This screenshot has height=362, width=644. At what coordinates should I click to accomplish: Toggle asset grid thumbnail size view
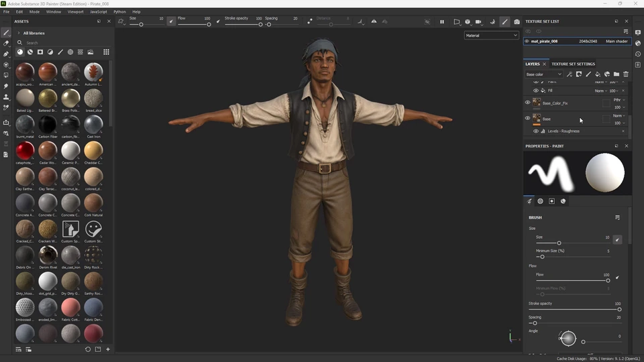pos(107,52)
